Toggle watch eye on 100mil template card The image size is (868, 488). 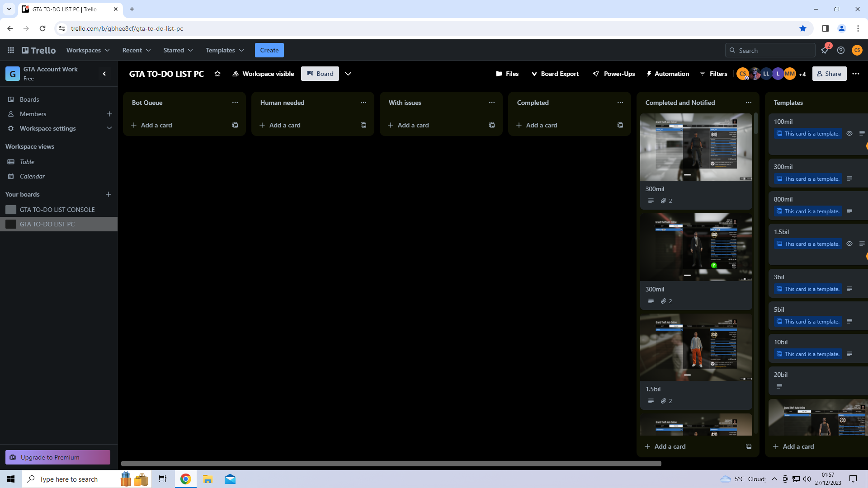point(849,133)
